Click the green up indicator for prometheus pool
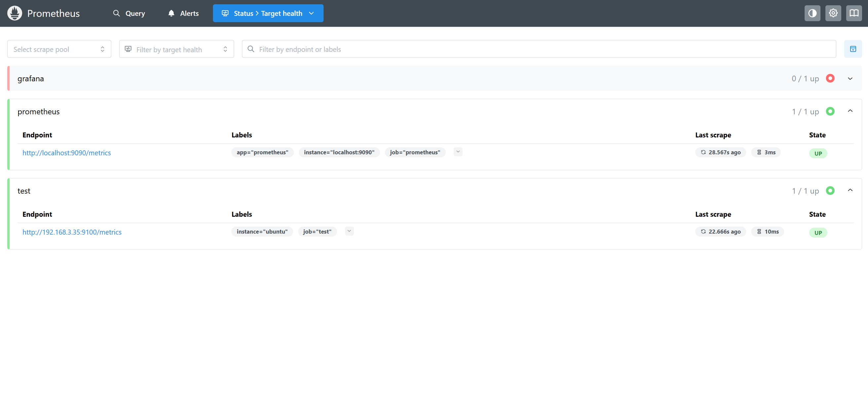 pyautogui.click(x=830, y=111)
